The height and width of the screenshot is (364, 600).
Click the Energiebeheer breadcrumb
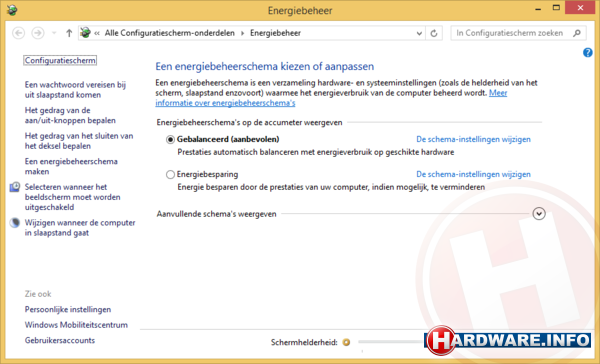click(x=276, y=33)
